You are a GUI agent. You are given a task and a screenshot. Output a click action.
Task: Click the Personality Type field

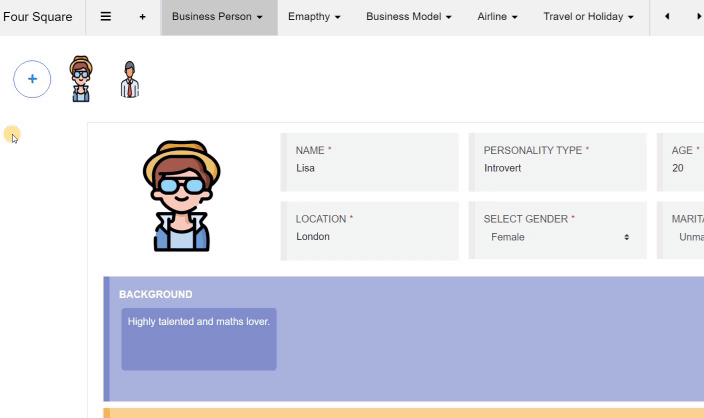559,168
